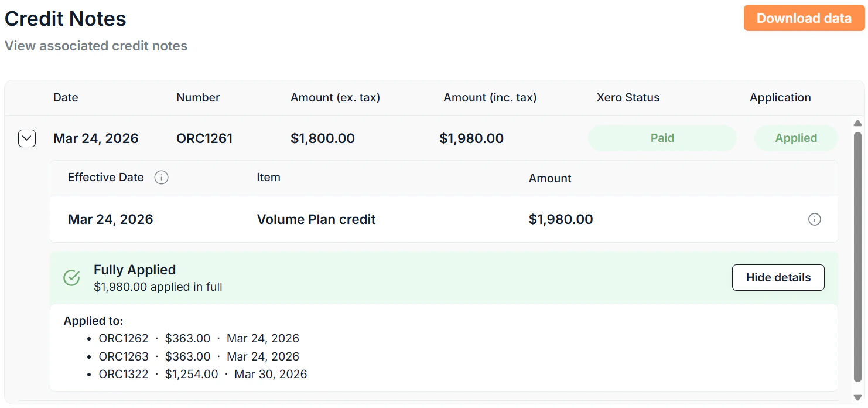Click the Effective Date info icon
The height and width of the screenshot is (408, 868).
coord(161,177)
